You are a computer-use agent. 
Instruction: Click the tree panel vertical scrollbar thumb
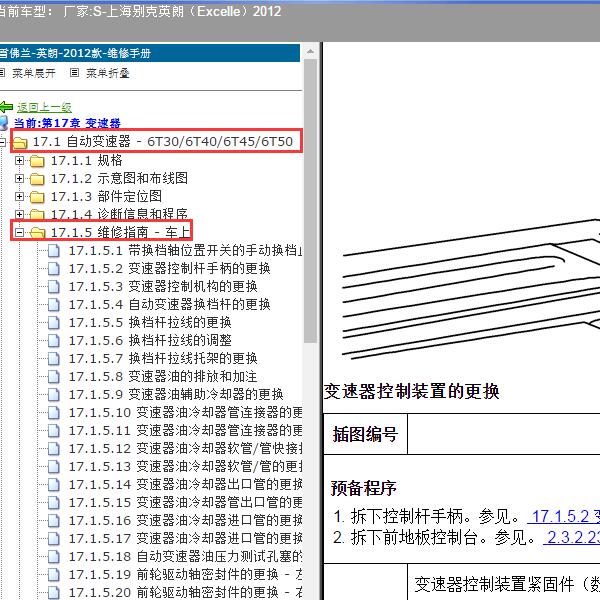(x=310, y=201)
